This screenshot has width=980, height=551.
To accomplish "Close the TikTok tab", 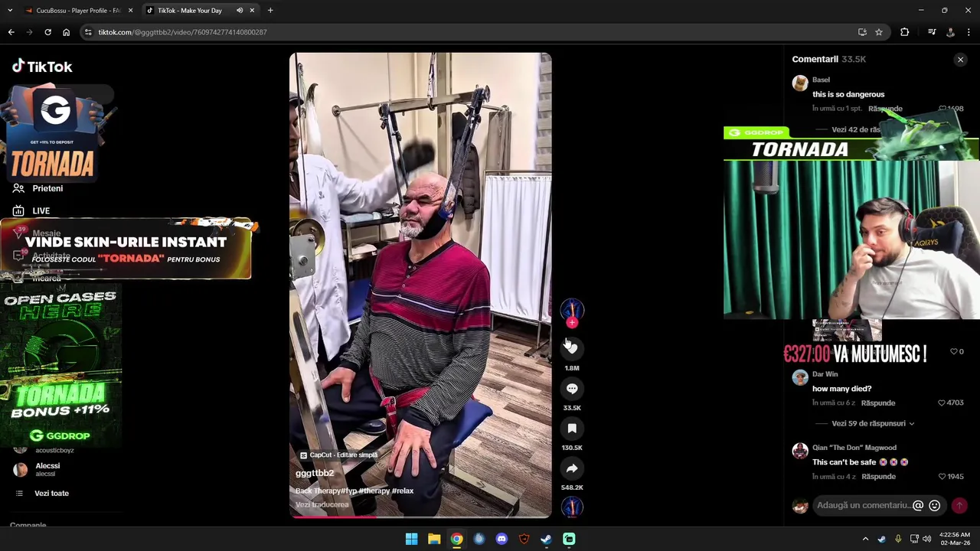I will point(252,11).
